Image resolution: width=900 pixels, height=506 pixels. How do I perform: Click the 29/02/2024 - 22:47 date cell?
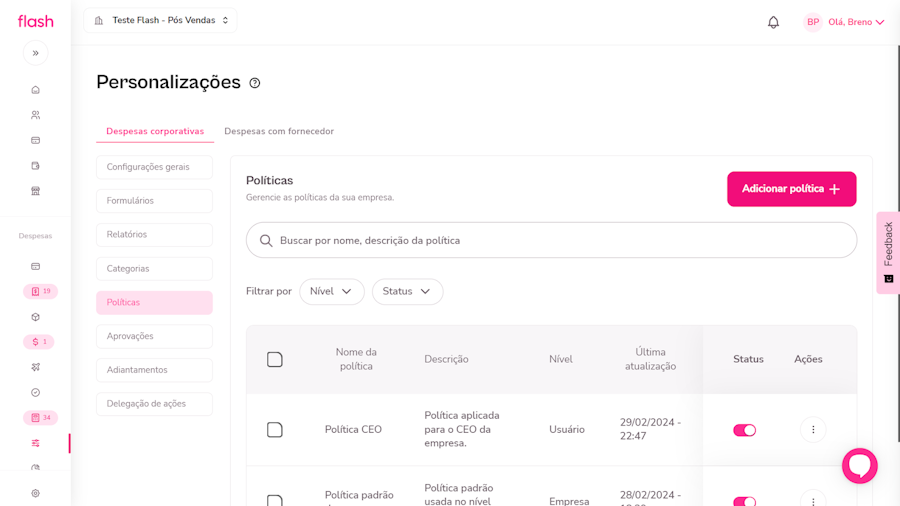tap(650, 429)
